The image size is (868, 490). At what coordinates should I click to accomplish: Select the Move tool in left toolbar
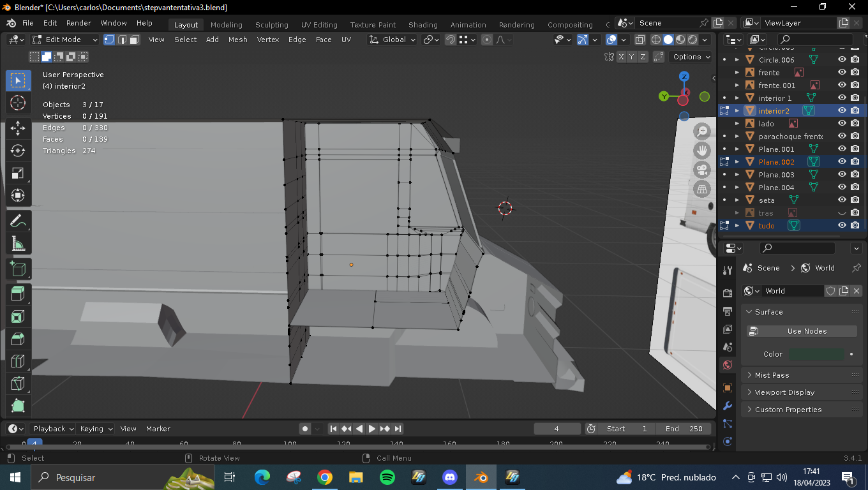point(18,127)
